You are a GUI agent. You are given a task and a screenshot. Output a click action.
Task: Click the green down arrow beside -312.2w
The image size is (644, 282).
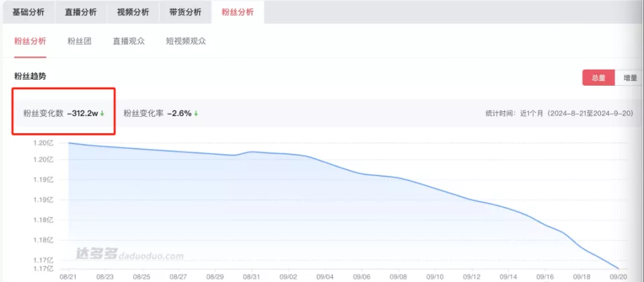[103, 114]
